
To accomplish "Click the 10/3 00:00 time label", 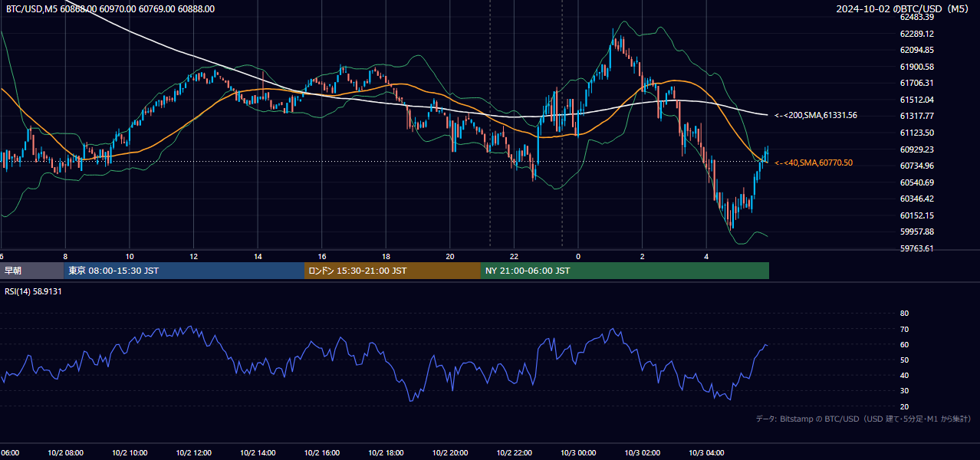I will pyautogui.click(x=578, y=452).
